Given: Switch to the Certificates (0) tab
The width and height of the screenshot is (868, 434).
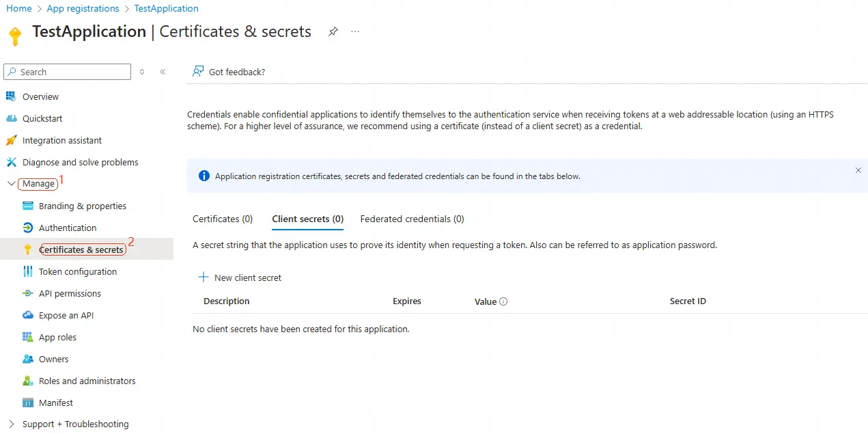Looking at the screenshot, I should tap(223, 219).
